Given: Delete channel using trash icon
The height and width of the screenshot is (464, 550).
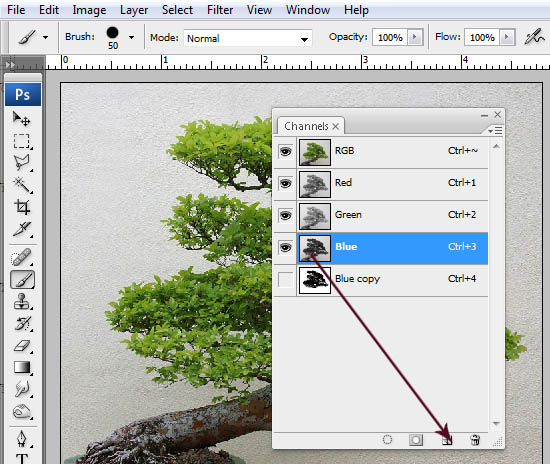Looking at the screenshot, I should click(475, 440).
